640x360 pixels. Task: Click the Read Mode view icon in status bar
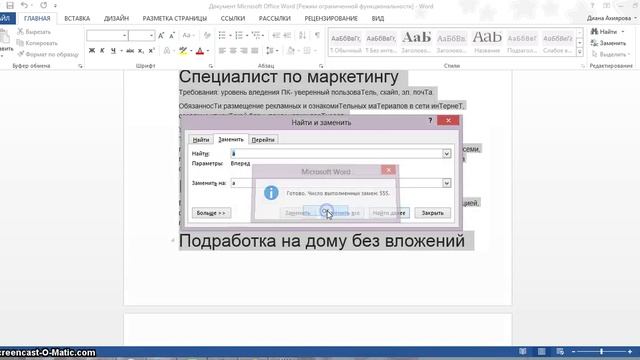(522, 351)
